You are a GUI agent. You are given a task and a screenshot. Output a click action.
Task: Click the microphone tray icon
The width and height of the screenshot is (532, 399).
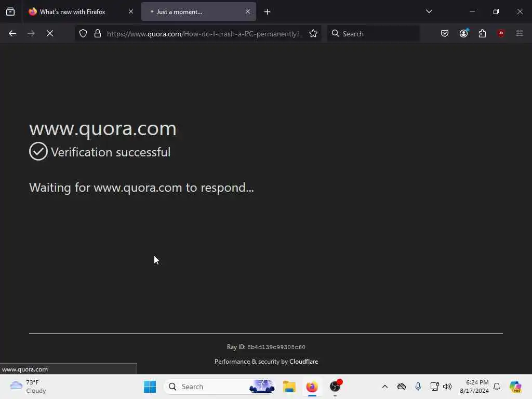click(x=418, y=387)
